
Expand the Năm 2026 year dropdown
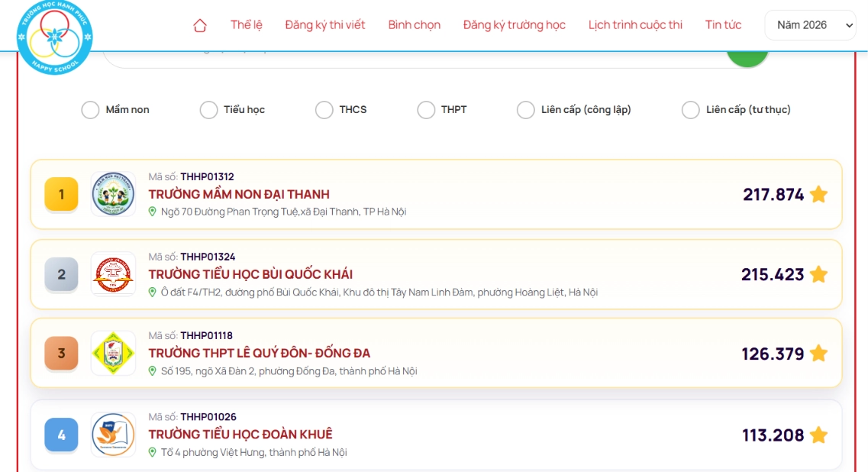(811, 25)
